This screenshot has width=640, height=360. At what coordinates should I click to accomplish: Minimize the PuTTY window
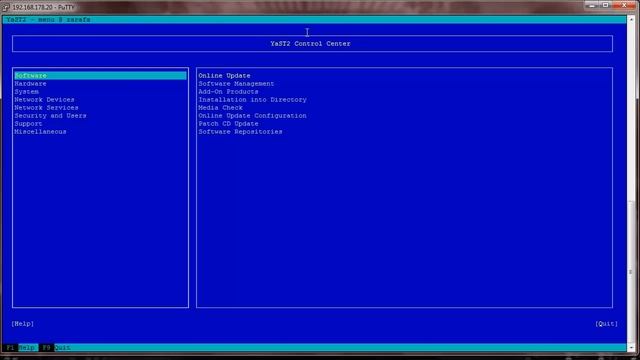(592, 5)
